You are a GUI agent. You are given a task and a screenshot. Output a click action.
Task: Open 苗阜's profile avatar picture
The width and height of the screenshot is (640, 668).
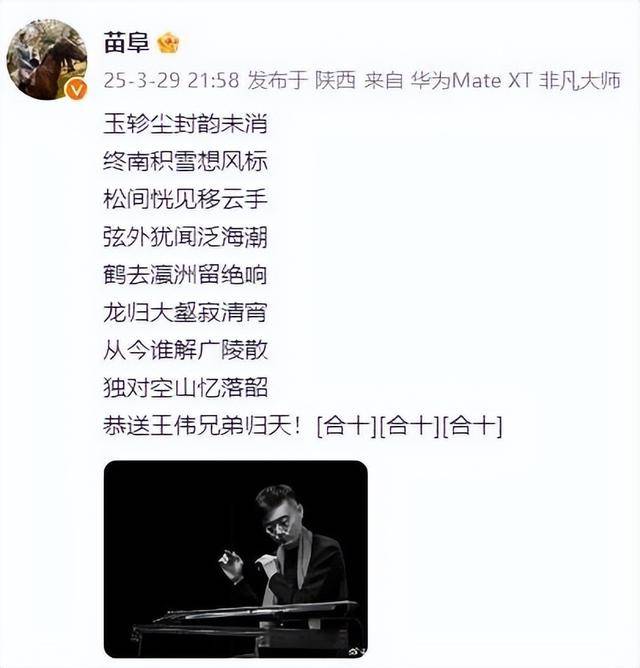(46, 59)
